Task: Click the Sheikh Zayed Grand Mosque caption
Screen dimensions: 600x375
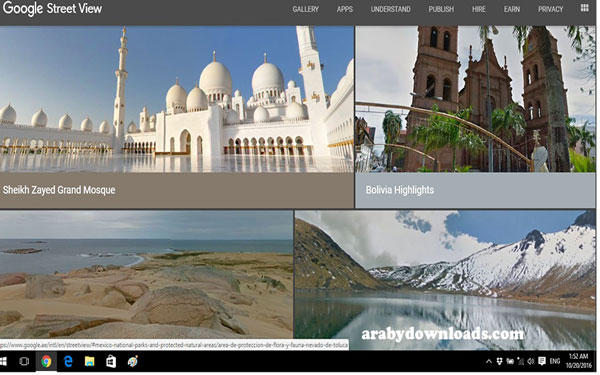Action: click(59, 190)
